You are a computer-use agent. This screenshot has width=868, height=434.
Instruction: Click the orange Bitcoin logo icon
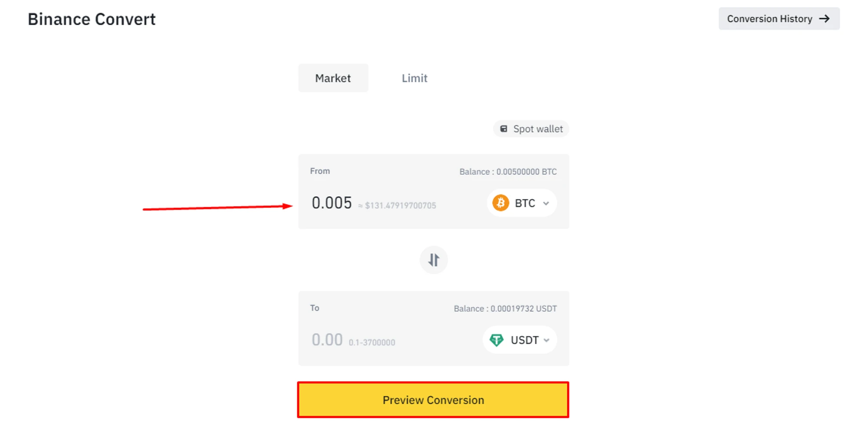click(500, 203)
